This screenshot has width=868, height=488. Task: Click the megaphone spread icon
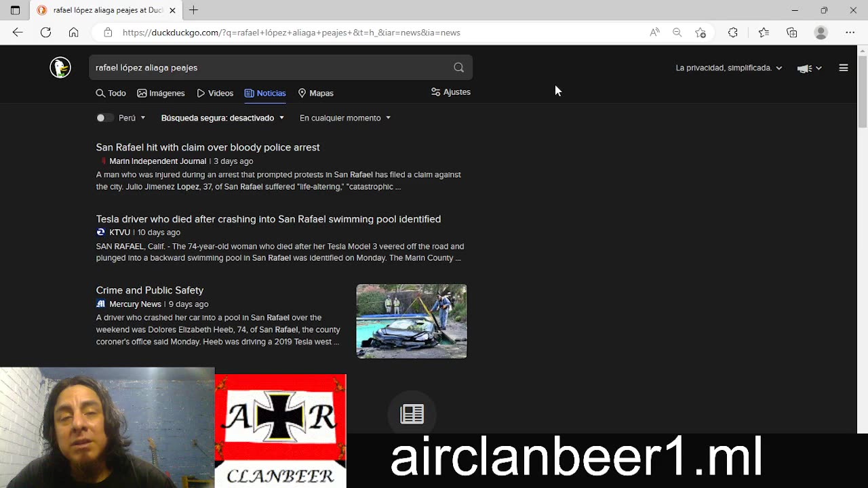click(804, 68)
